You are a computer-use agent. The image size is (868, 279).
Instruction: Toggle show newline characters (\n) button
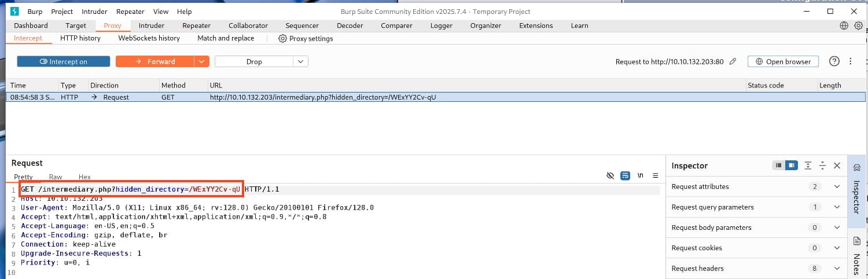tap(641, 176)
